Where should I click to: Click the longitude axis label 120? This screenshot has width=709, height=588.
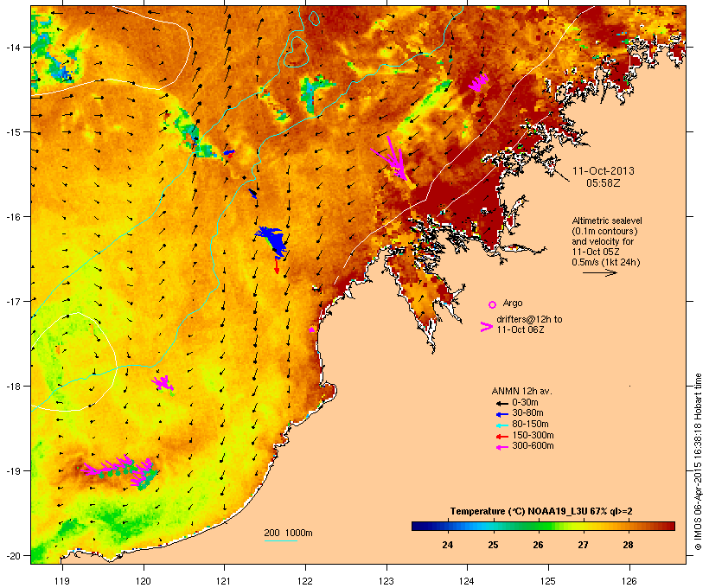click(144, 581)
